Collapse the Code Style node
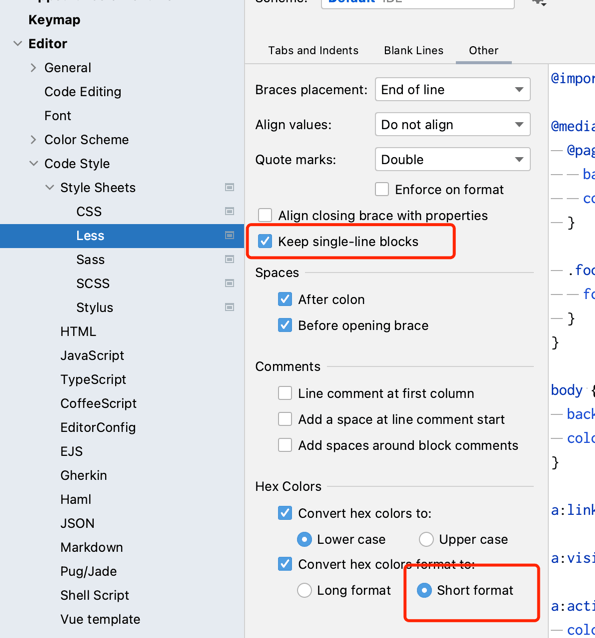The width and height of the screenshot is (595, 638). pos(33,164)
